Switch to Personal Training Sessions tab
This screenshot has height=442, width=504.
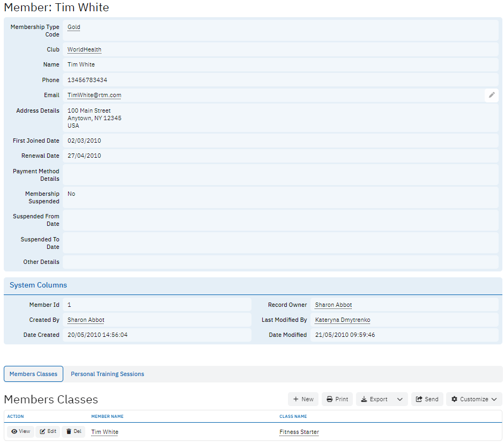107,374
